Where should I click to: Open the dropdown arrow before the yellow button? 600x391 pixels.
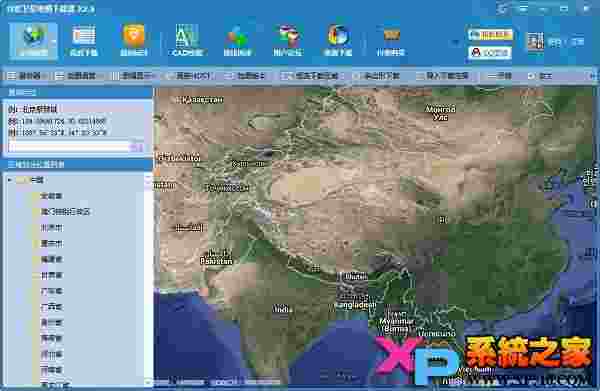tap(455, 43)
